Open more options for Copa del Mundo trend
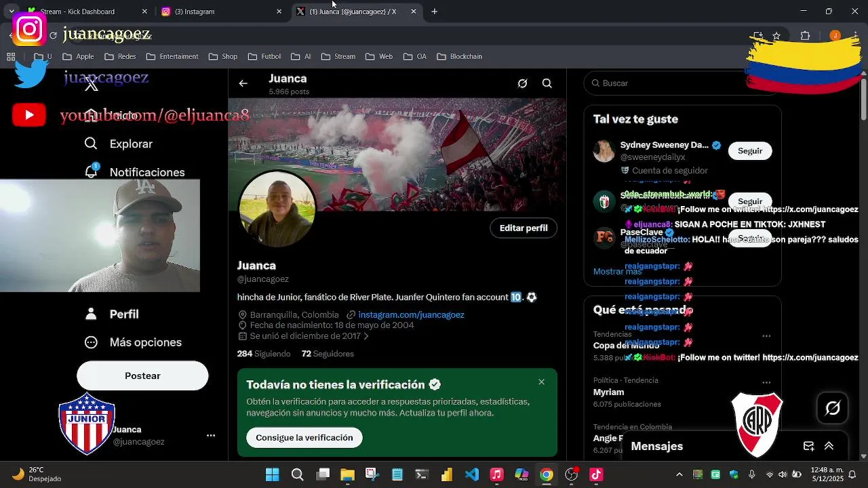The width and height of the screenshot is (868, 488). point(766,336)
